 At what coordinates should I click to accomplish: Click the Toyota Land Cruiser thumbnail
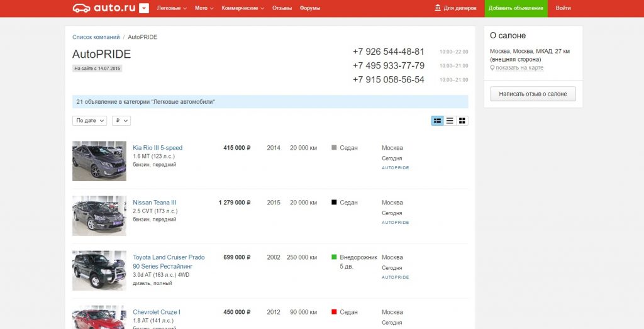click(99, 270)
